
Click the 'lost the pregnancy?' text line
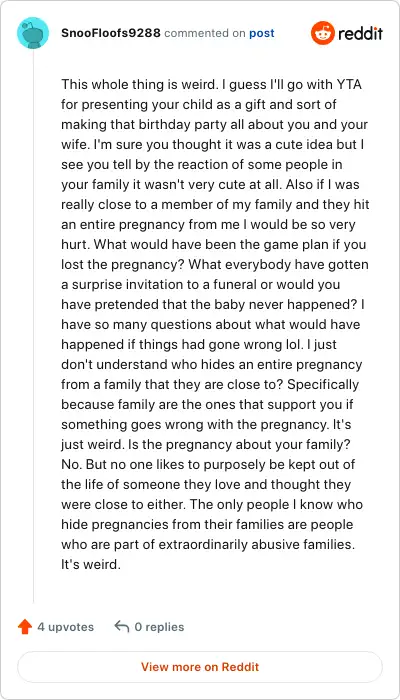pyautogui.click(x=123, y=265)
